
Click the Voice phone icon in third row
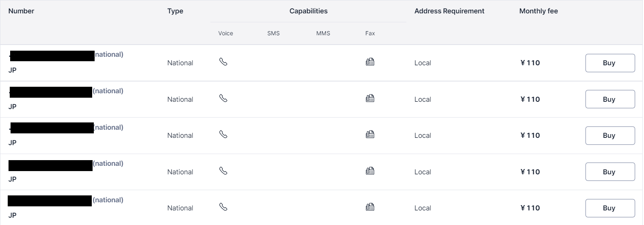click(223, 134)
